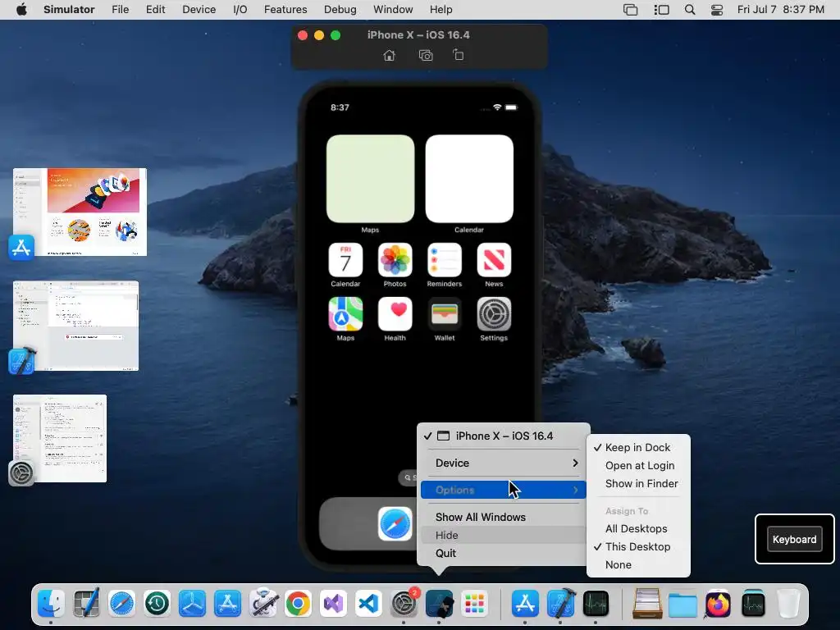Expand the Options submenu in Dock menu
The image size is (840, 630).
tap(504, 490)
